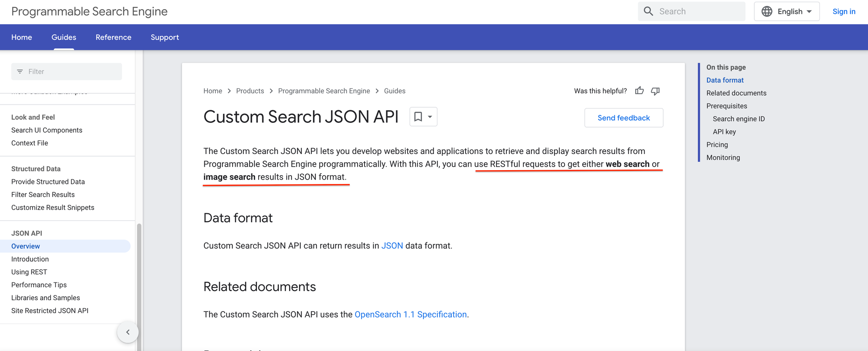Open the Support tab
Screen dimensions: 868x351
tap(164, 37)
